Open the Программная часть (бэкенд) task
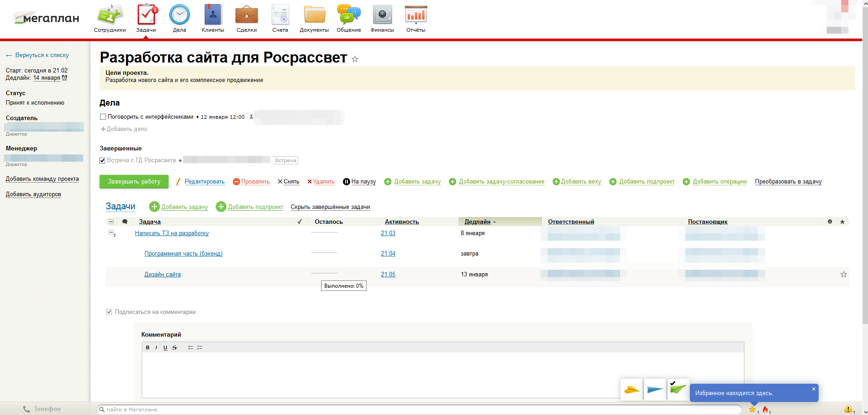The image size is (868, 415). click(x=183, y=254)
